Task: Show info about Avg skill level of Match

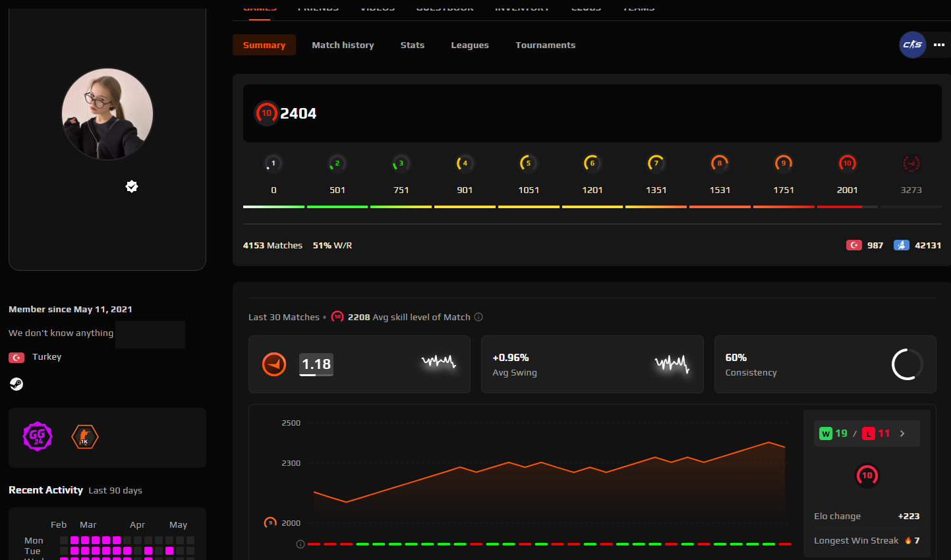Action: tap(478, 317)
